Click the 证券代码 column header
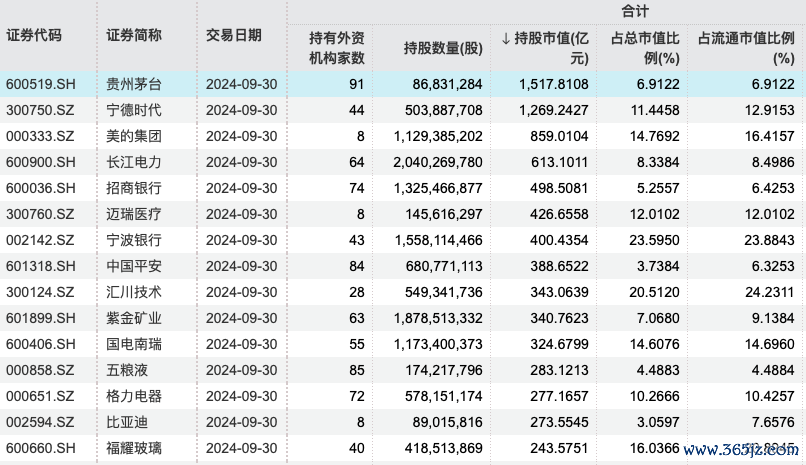 point(34,35)
